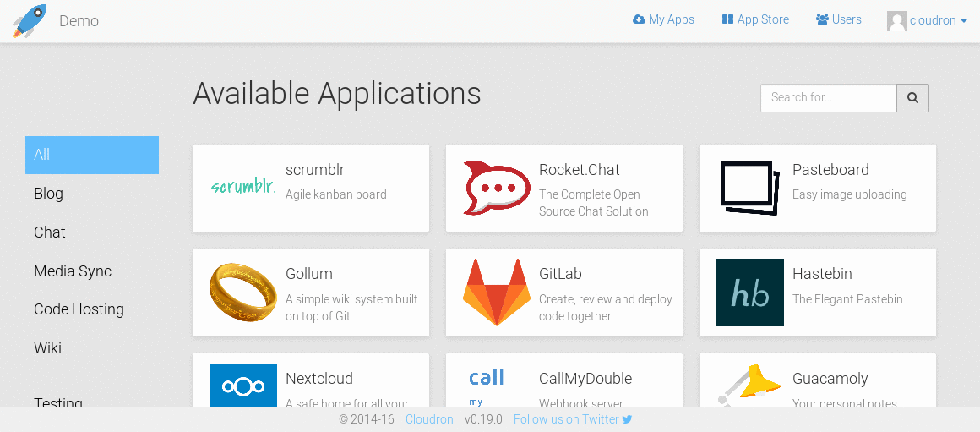Open the scrumblr app logo
The image size is (980, 432).
[x=243, y=186]
